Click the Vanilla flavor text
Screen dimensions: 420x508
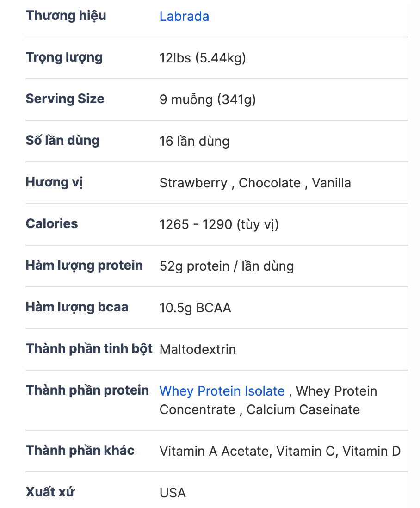(x=331, y=183)
